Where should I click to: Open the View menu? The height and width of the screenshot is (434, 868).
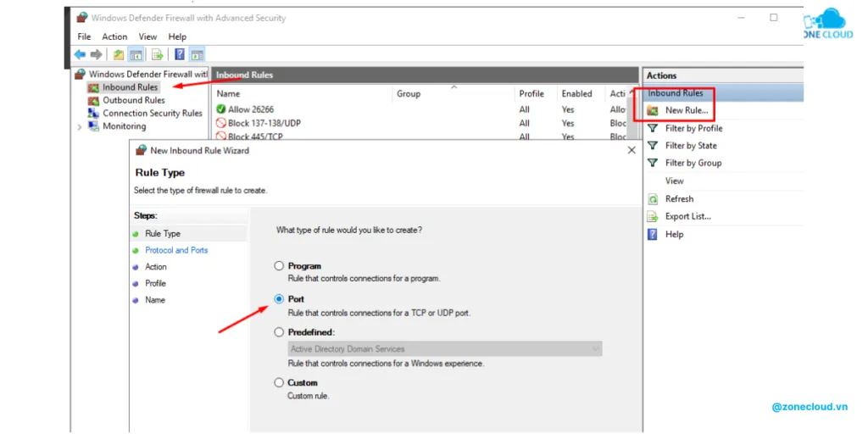(x=147, y=36)
